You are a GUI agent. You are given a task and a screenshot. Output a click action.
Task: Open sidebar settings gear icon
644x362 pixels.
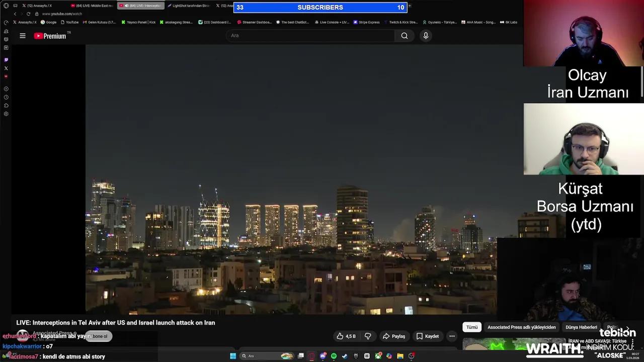[x=6, y=114]
